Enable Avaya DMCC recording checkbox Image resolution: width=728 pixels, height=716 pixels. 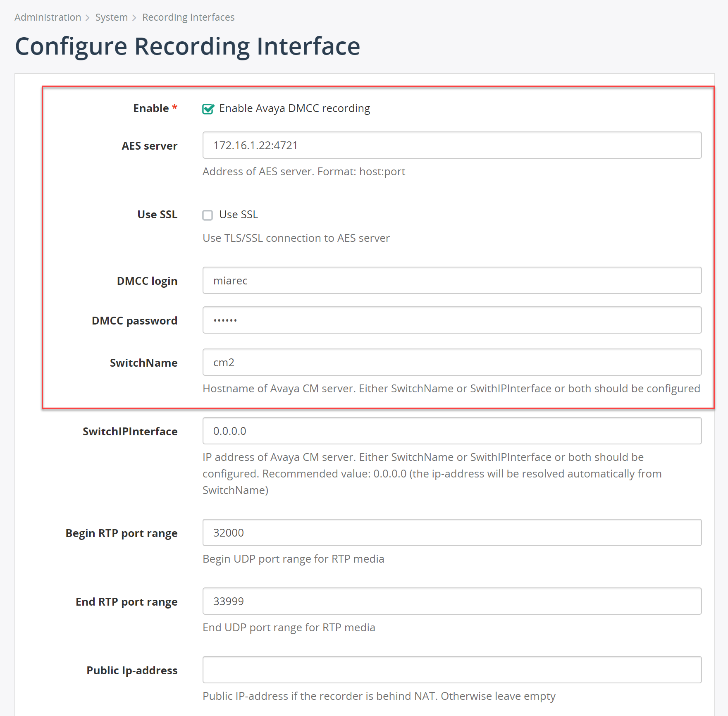pos(208,108)
